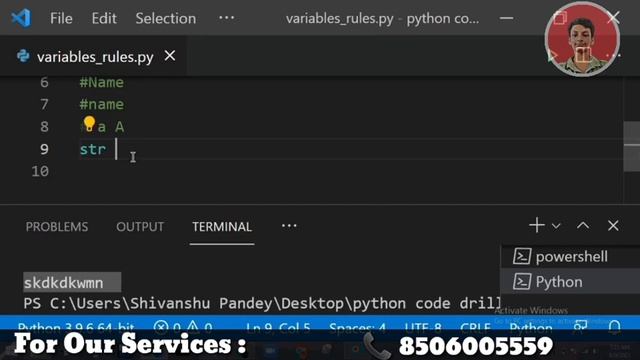Switch to the PROBLEMS panel tab

click(57, 227)
